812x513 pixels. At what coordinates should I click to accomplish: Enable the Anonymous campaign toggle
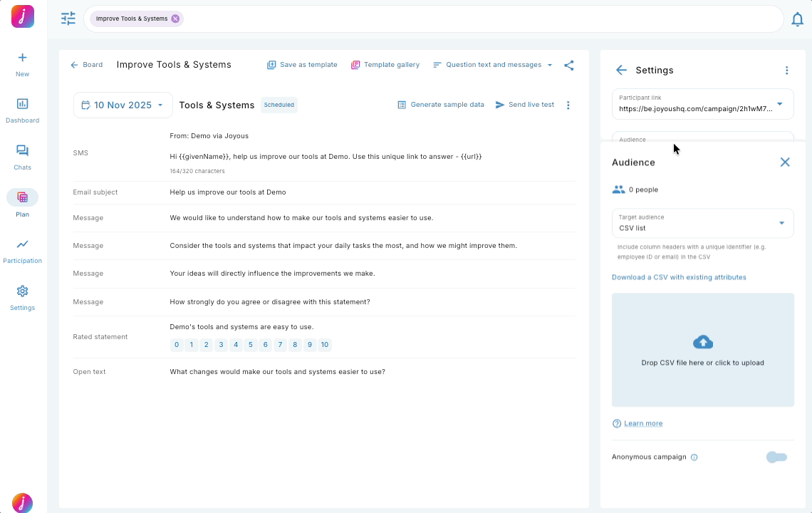tap(776, 457)
